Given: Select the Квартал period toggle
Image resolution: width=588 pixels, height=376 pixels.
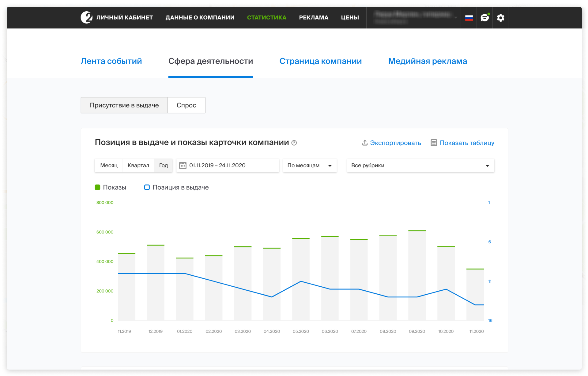Looking at the screenshot, I should (x=138, y=166).
